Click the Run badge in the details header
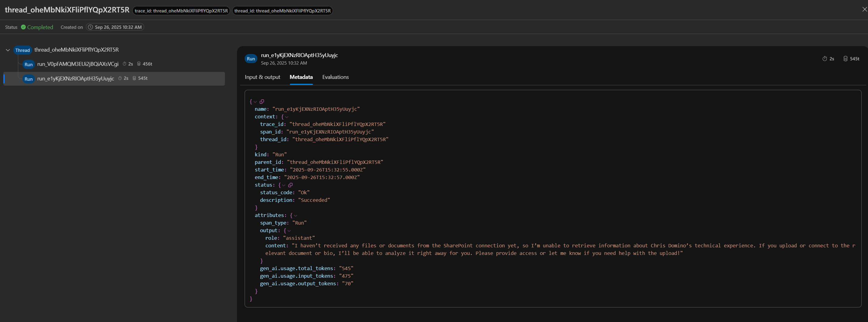This screenshot has height=322, width=868. pos(251,59)
